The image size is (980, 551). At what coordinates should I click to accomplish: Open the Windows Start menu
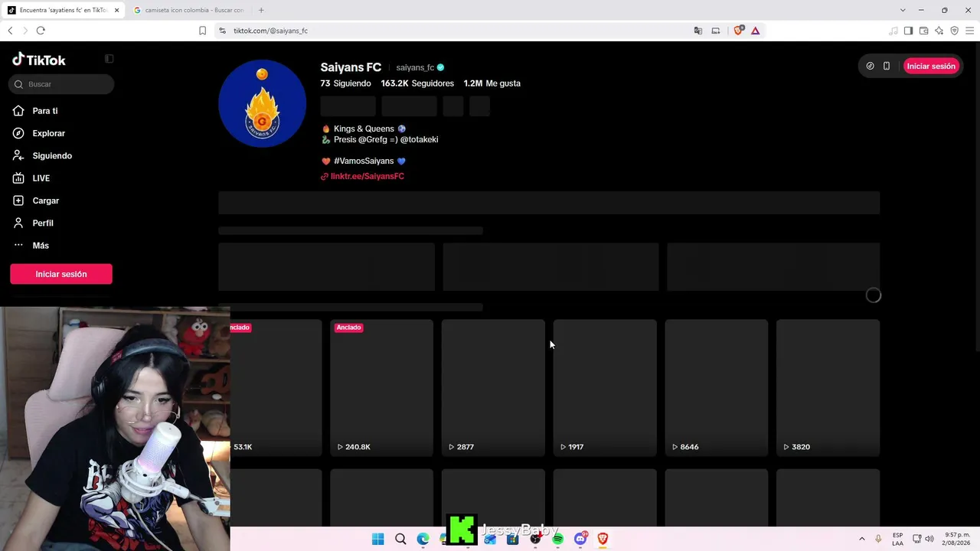(x=378, y=540)
